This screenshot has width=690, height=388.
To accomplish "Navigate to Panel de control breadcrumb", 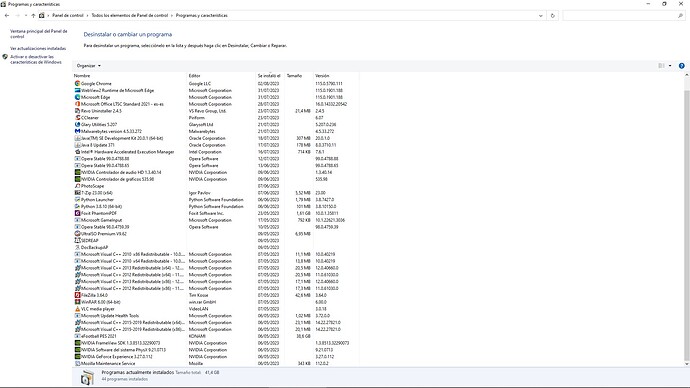I will click(68, 15).
